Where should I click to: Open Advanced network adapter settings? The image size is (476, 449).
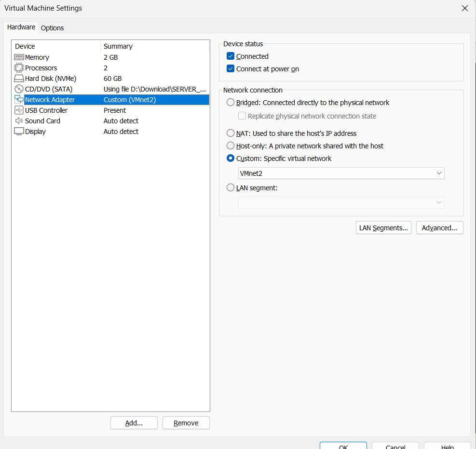(x=439, y=228)
